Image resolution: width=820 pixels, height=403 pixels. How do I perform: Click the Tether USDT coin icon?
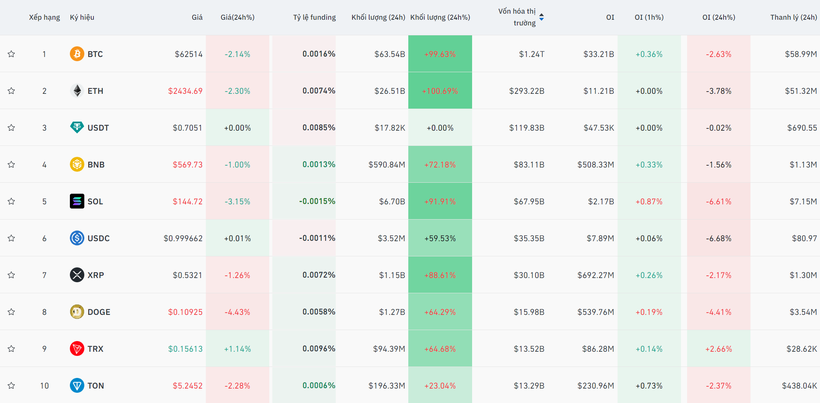77,128
